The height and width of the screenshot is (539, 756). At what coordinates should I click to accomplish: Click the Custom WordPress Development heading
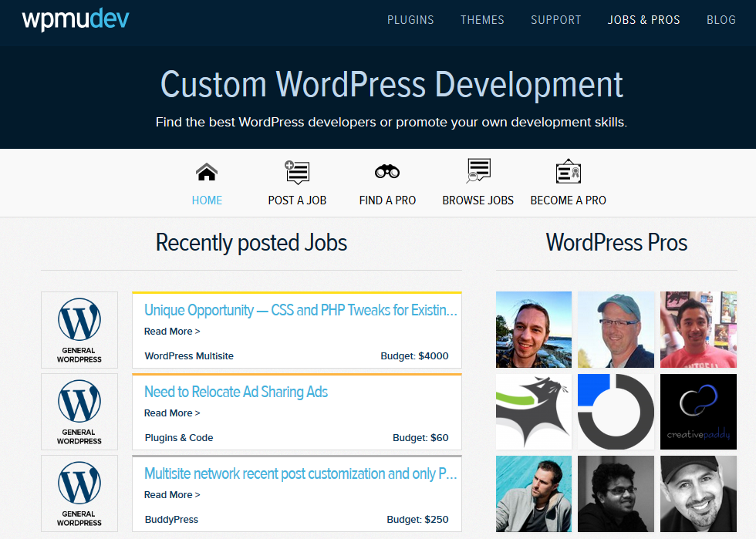(392, 85)
